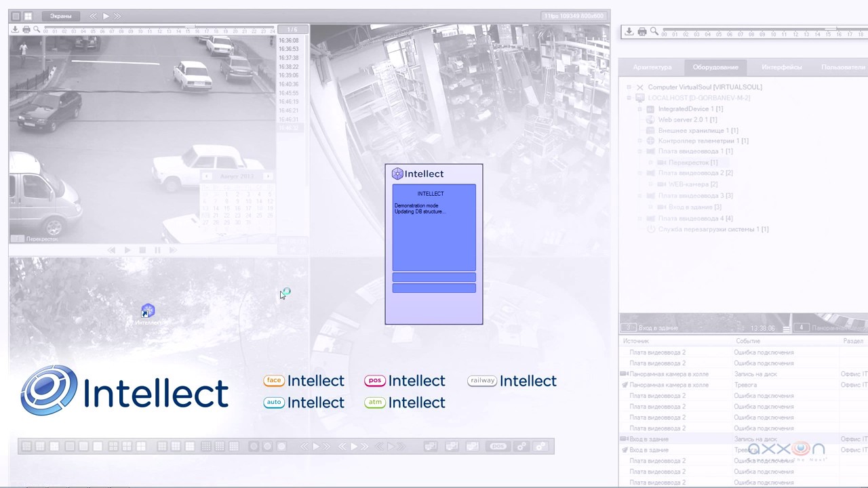Rewind archive playback under Перекресток camera
Screen dimensions: 868x488
pos(112,250)
